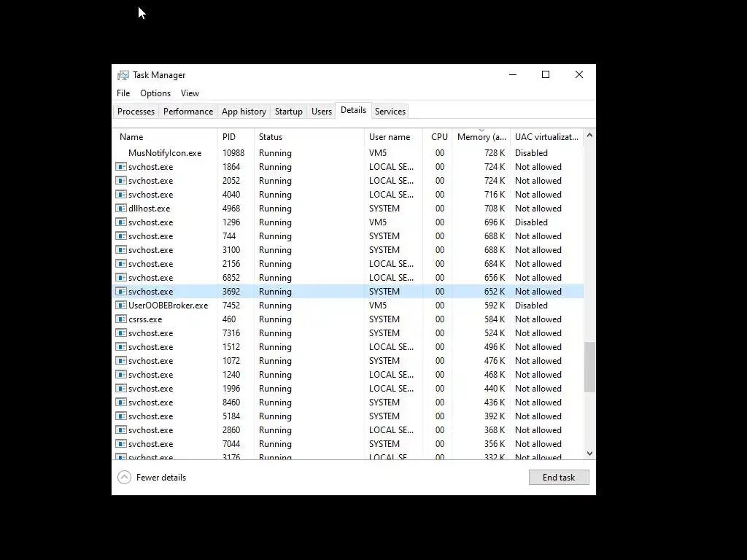747x560 pixels.
Task: Open the File menu
Action: pos(123,93)
